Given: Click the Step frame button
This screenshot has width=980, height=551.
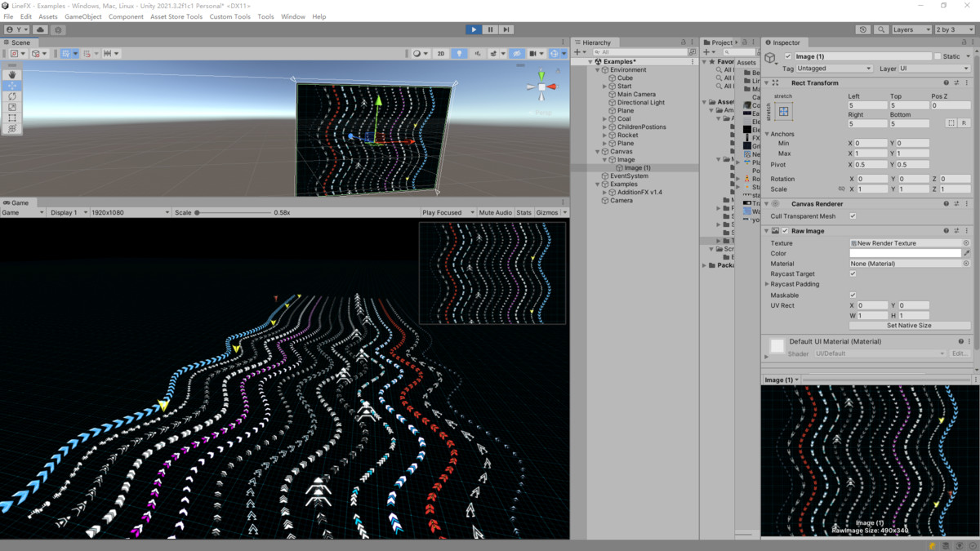Looking at the screenshot, I should click(x=506, y=29).
